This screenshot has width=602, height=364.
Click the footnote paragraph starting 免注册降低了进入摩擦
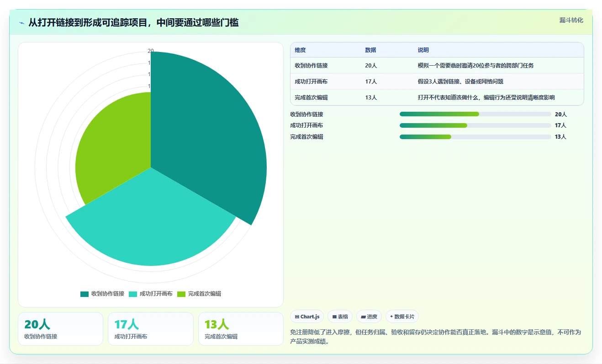[x=435, y=337]
